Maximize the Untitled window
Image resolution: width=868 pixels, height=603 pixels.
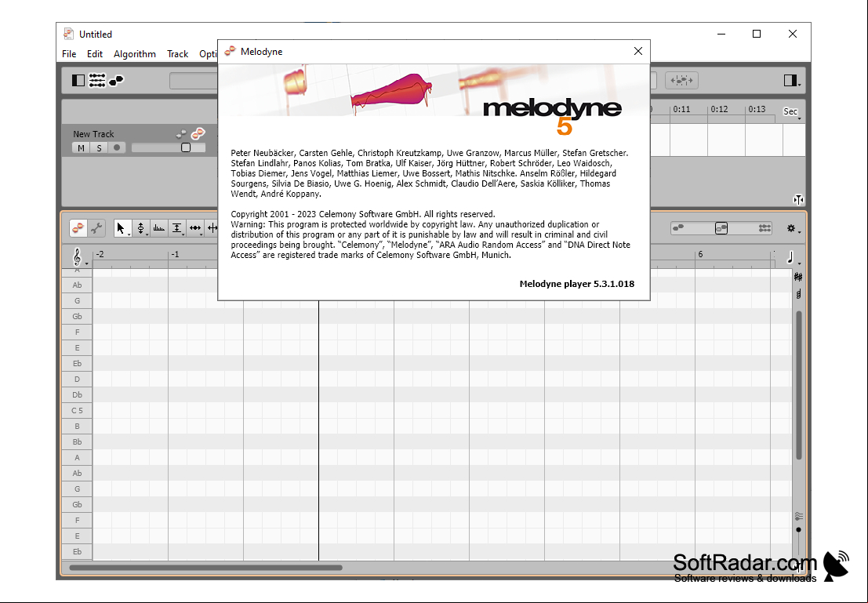[757, 34]
